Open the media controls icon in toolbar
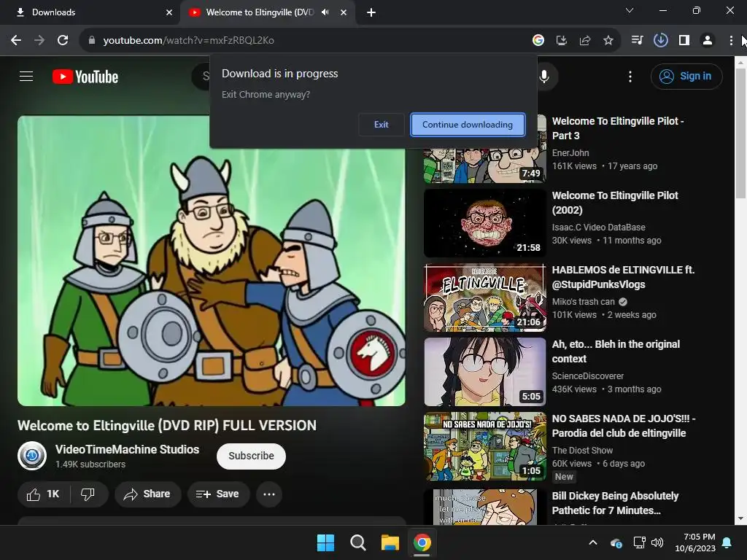Viewport: 747px width, 560px height. [637, 41]
